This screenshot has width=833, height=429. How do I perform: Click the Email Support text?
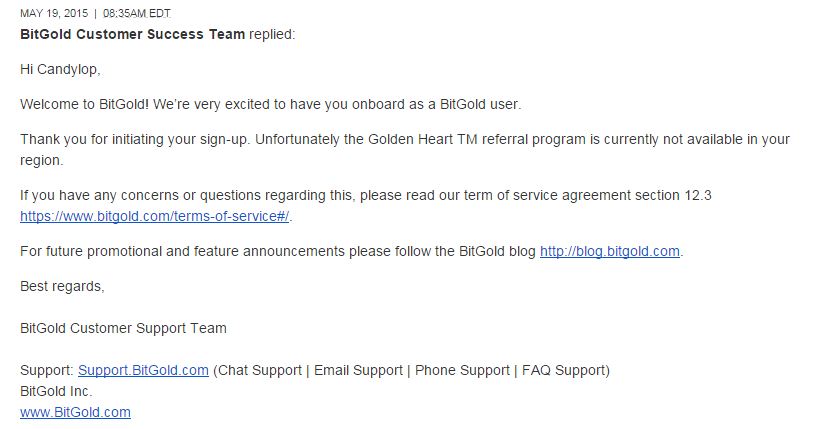pos(358,370)
